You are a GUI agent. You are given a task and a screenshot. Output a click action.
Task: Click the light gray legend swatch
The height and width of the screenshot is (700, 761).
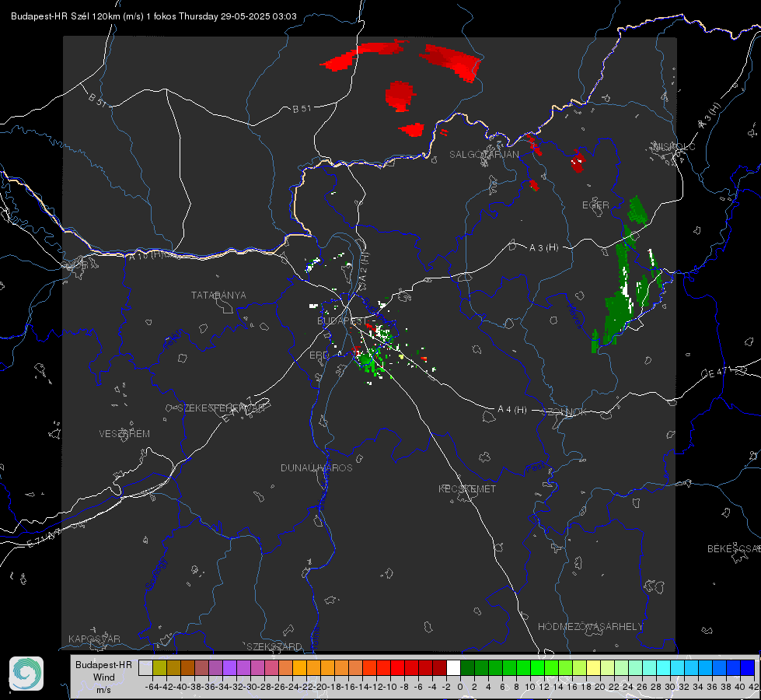coord(145,667)
